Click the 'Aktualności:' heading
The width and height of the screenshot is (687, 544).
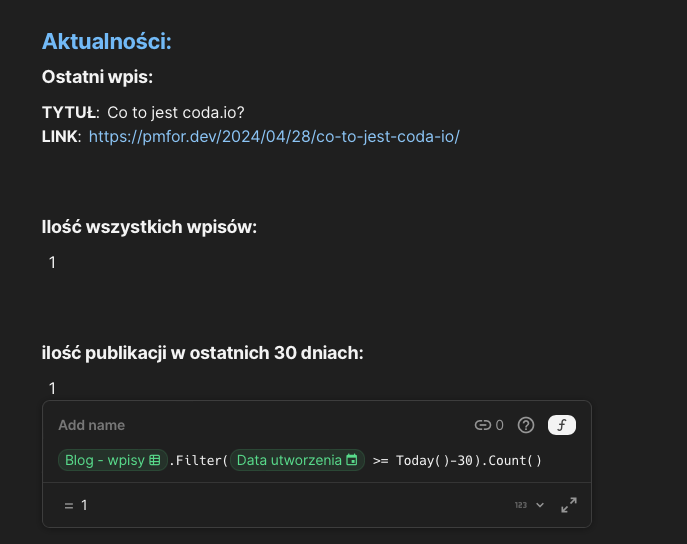click(106, 41)
